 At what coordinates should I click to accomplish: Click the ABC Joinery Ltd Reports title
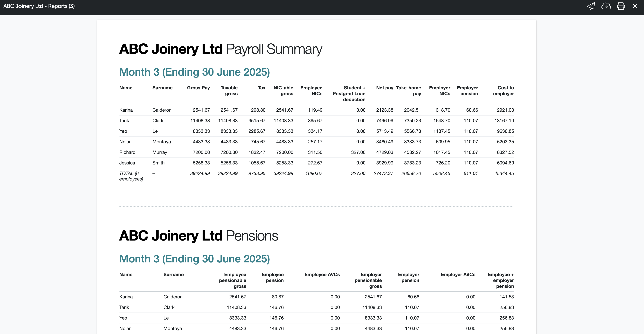point(39,6)
